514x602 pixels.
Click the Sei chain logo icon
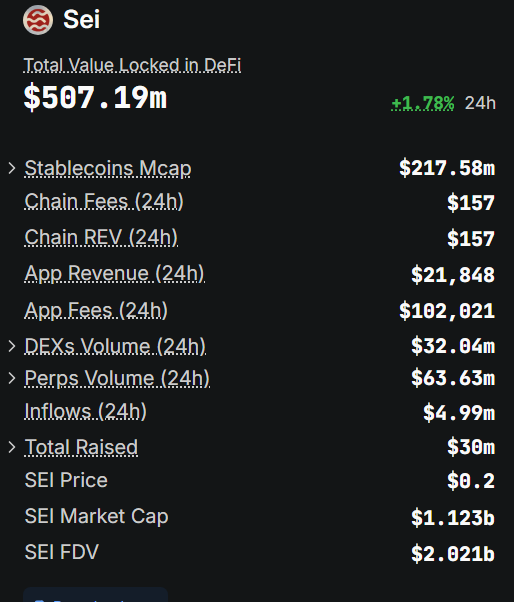(x=38, y=20)
